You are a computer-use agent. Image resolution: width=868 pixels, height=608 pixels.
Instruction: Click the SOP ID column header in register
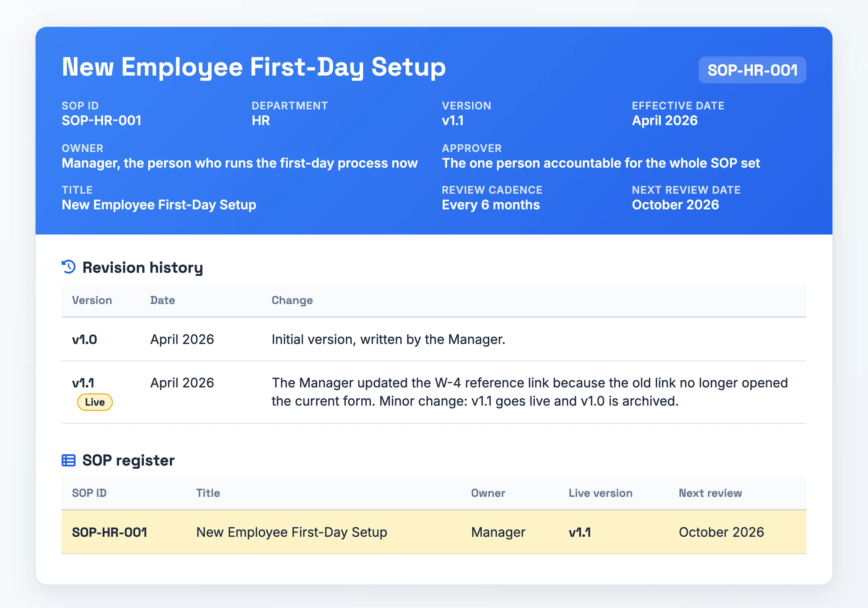(x=89, y=493)
